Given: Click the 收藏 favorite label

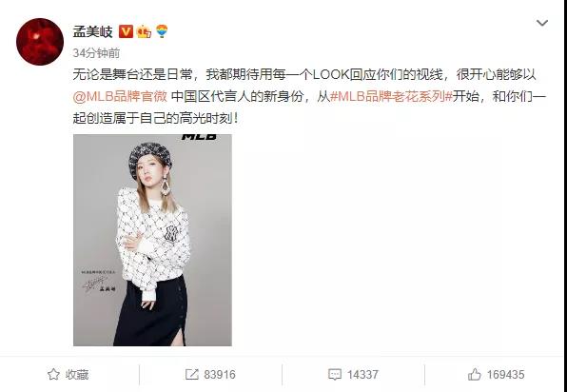Looking at the screenshot, I should [77, 375].
